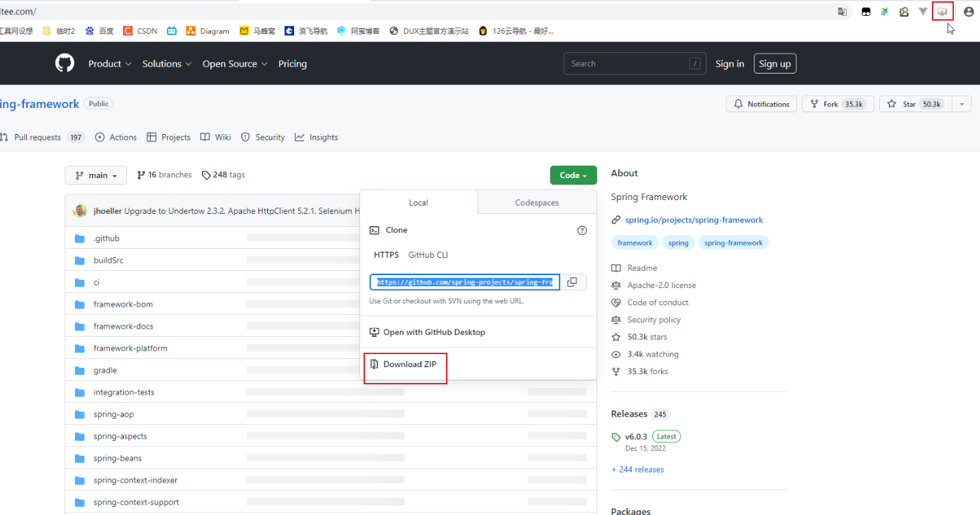This screenshot has height=515, width=980.
Task: Open the DUX主题官方演示站 bookmark
Action: pos(429,31)
